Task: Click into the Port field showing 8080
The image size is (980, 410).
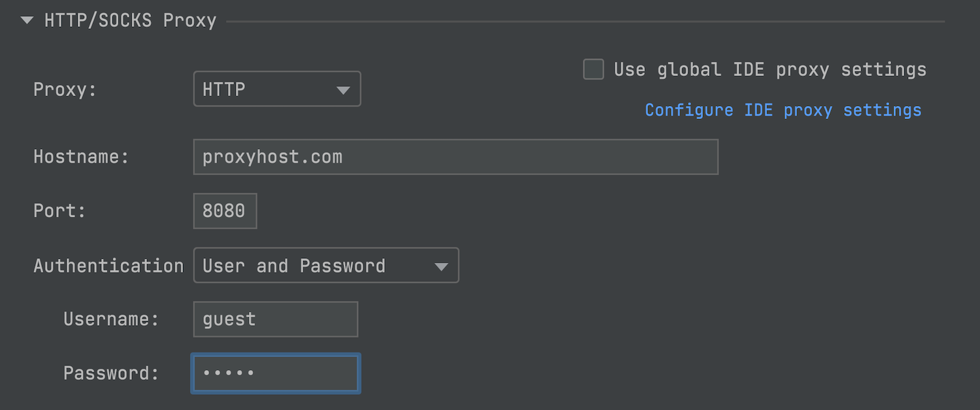Action: click(x=225, y=211)
